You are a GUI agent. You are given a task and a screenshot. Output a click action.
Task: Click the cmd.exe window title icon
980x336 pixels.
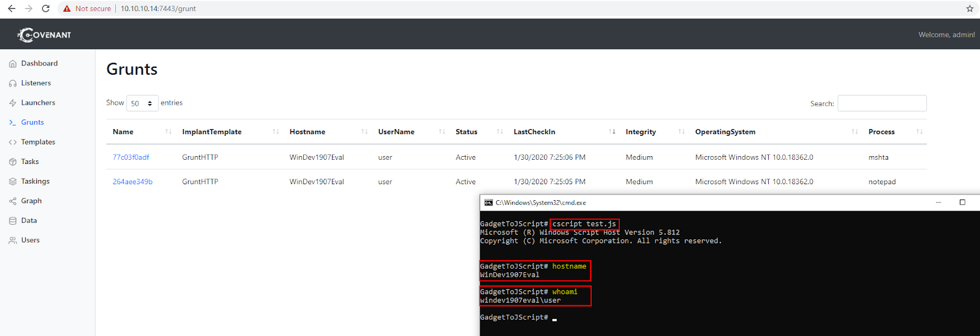point(488,203)
